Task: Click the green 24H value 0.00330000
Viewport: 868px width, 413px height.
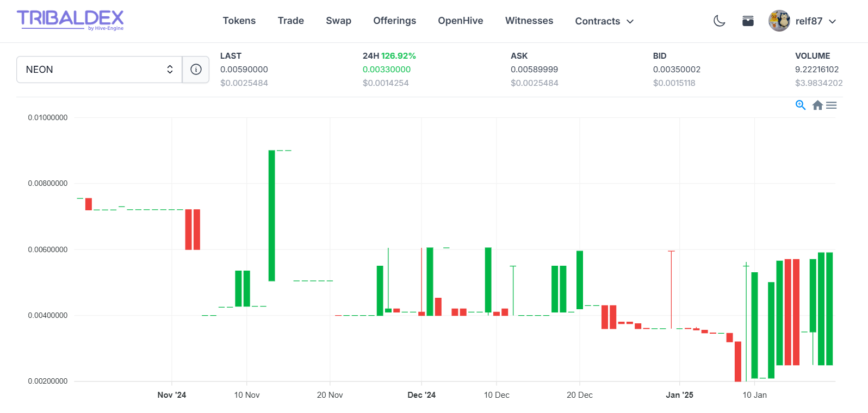Action: tap(387, 70)
